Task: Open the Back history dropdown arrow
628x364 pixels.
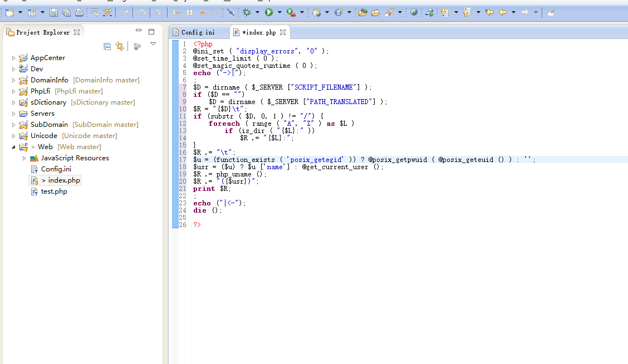Action: [x=513, y=12]
